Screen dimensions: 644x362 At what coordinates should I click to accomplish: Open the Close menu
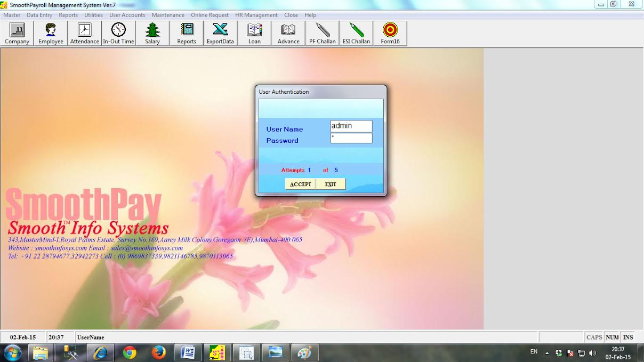(x=291, y=15)
